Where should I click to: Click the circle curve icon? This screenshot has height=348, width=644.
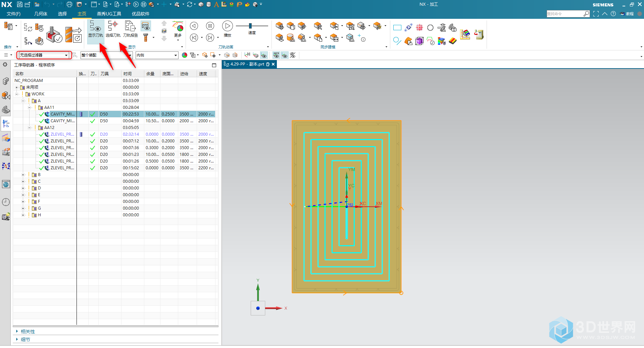[430, 28]
